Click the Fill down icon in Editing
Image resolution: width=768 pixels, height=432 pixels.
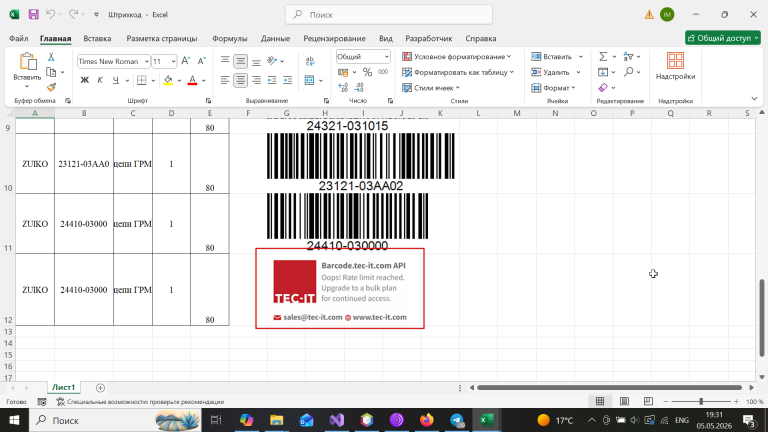coord(603,72)
